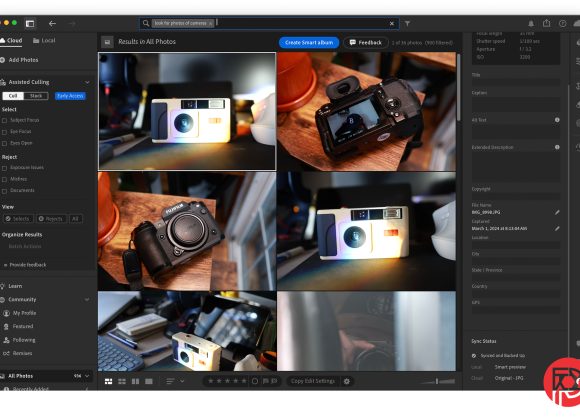Click the back arrow in the toolbar
This screenshot has height=420, width=580.
pos(52,24)
